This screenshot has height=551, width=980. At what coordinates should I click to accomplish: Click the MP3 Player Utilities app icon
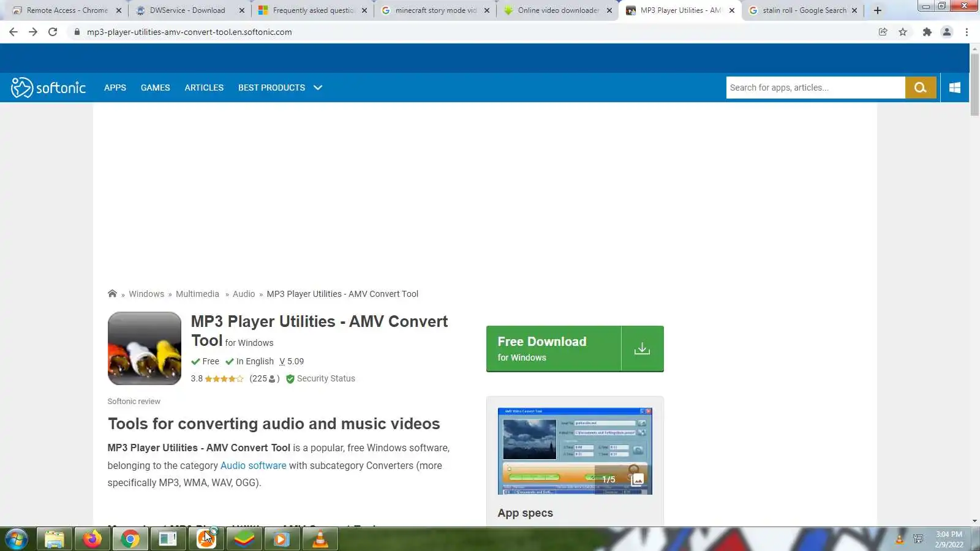(x=145, y=348)
